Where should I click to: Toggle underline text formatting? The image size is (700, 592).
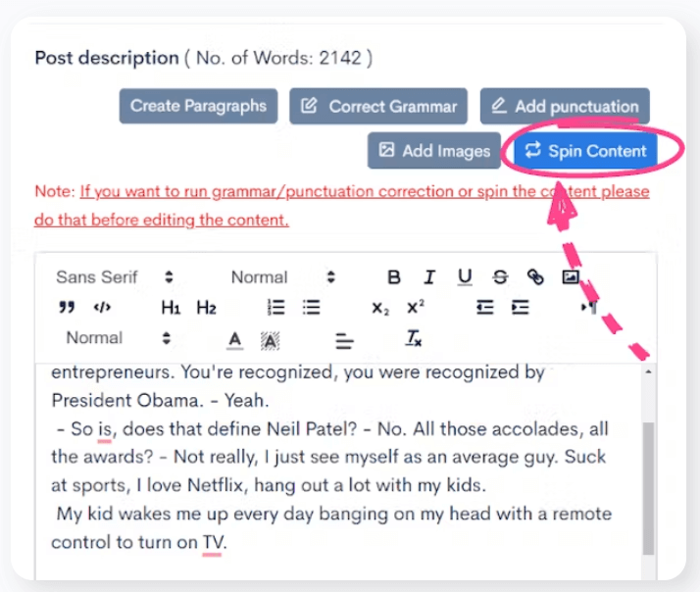tap(465, 277)
